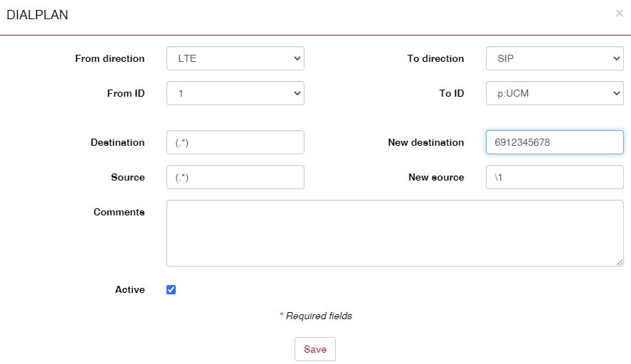Click the To direction label
The image size is (631, 364).
tap(435, 58)
